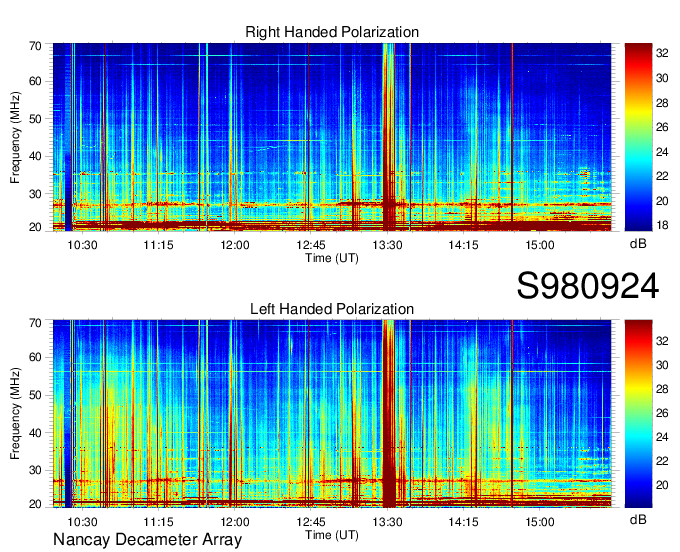The width and height of the screenshot is (680, 552).
Task: Click the 32 value on Right Handed color scale
Action: pyautogui.click(x=662, y=53)
